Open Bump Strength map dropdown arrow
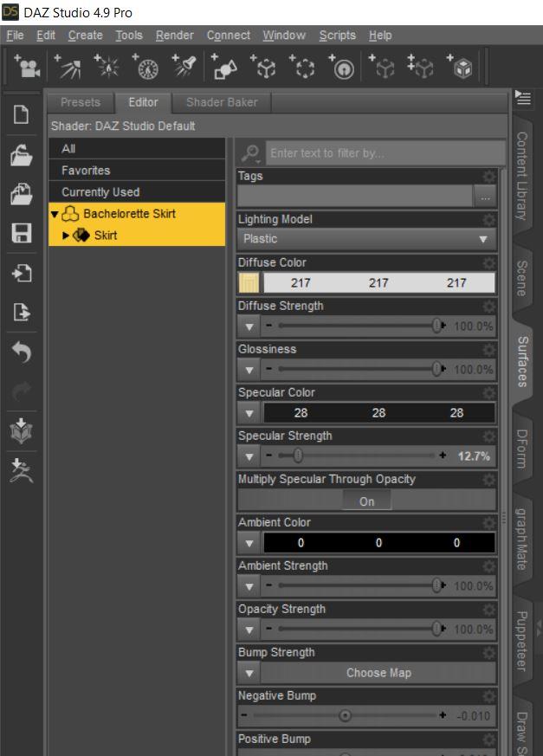The height and width of the screenshot is (756, 543). coord(249,673)
